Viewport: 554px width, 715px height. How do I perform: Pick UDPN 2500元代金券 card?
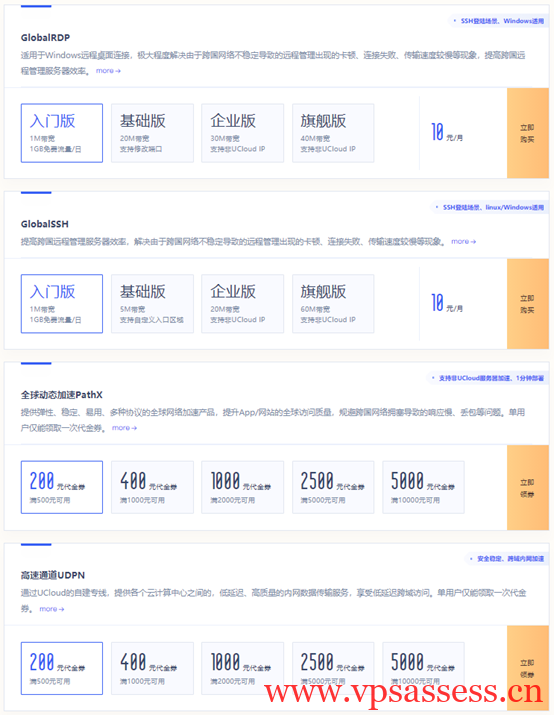(333, 668)
